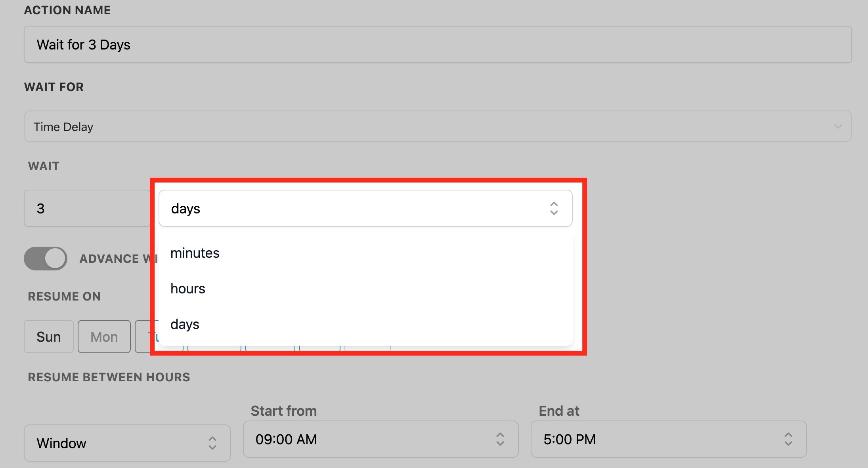Toggle Sun as a resume day
Screen dimensions: 868x468
(x=48, y=337)
